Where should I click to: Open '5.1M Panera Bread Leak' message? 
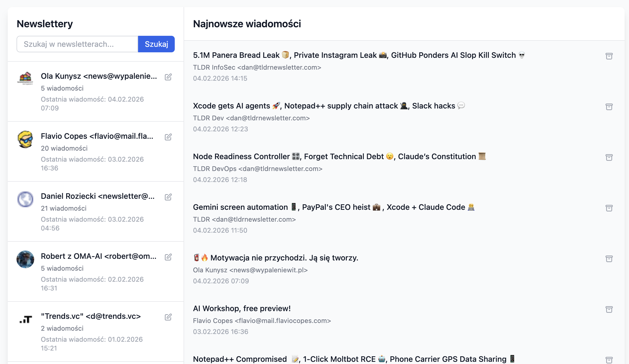pyautogui.click(x=359, y=55)
